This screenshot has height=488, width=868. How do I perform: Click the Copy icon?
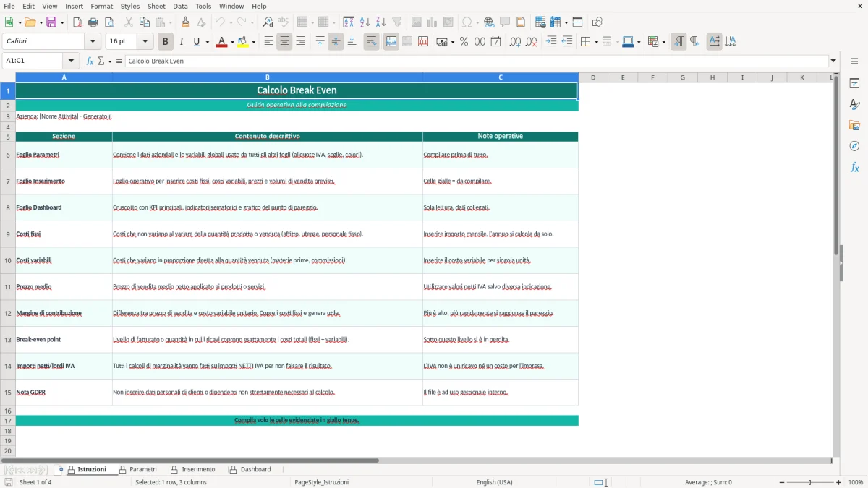point(145,22)
